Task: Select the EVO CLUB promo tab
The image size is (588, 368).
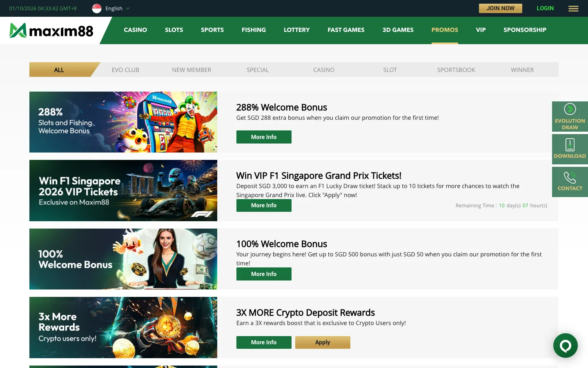Action: click(125, 70)
